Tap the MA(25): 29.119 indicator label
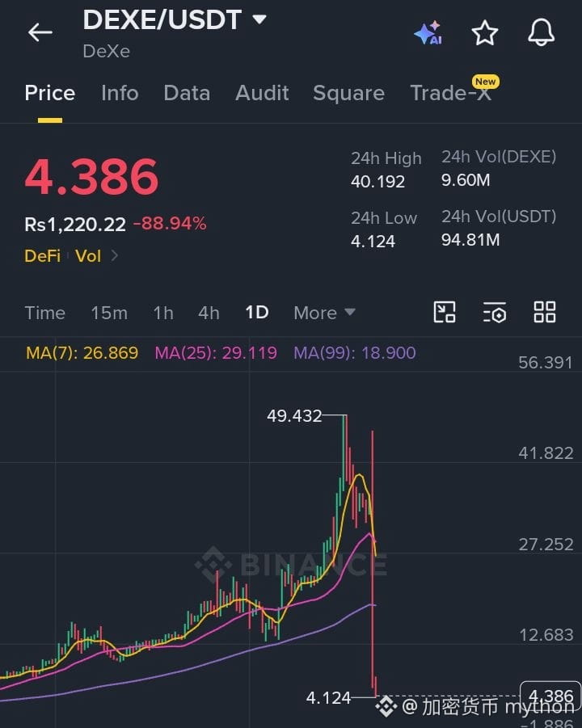The height and width of the screenshot is (728, 582). (216, 353)
